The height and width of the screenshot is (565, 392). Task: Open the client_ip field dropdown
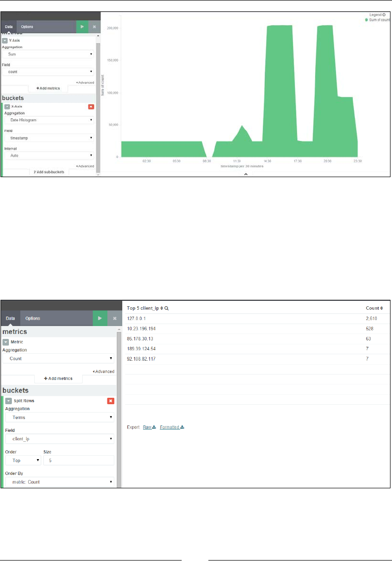pyautogui.click(x=60, y=439)
